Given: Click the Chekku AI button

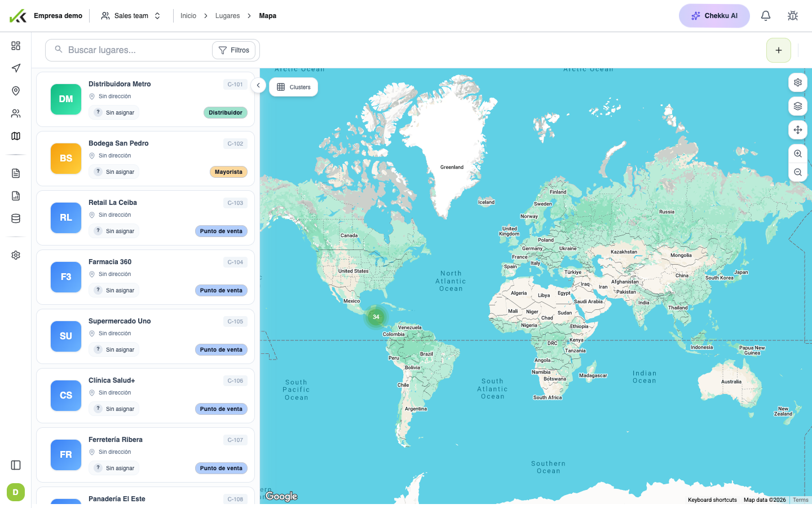Looking at the screenshot, I should pyautogui.click(x=714, y=16).
